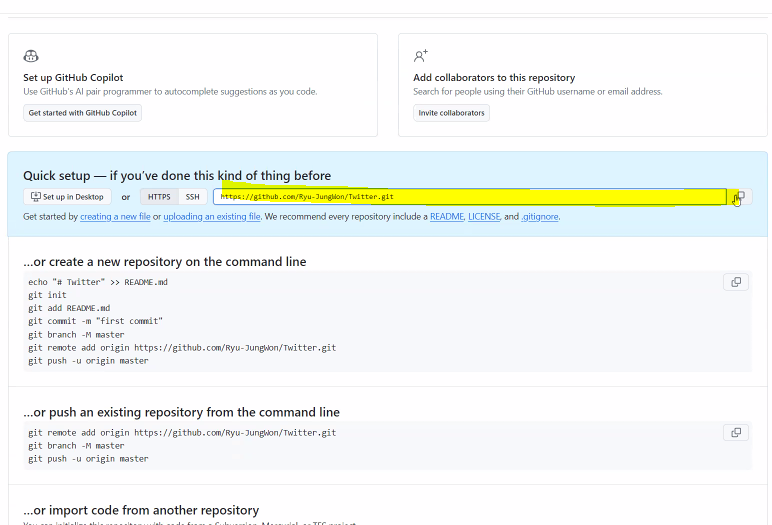Click Add collaborators to this repository heading

(x=494, y=77)
